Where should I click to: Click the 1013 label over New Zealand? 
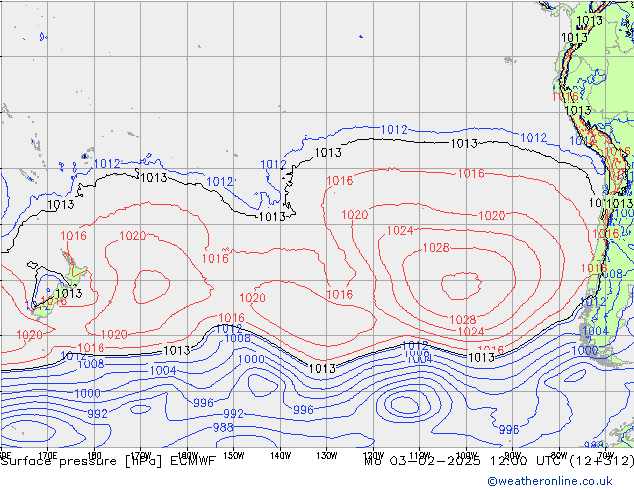(69, 293)
